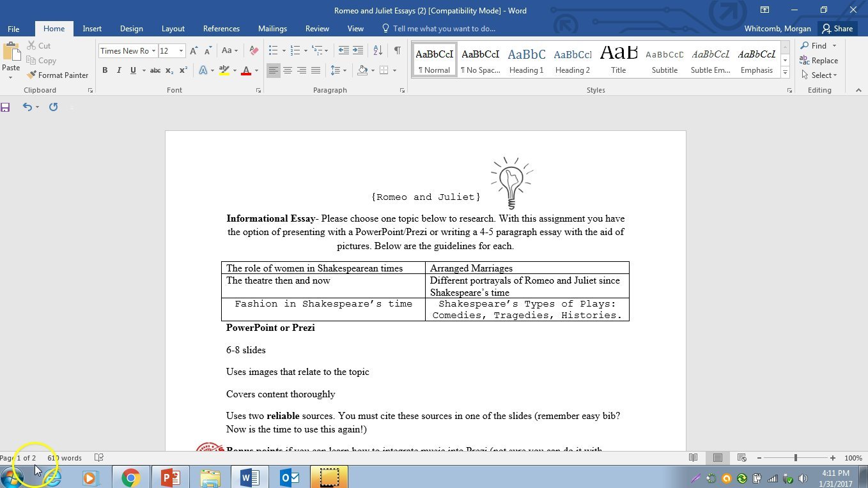Open the Sort tool
This screenshot has height=488, width=868.
[377, 50]
